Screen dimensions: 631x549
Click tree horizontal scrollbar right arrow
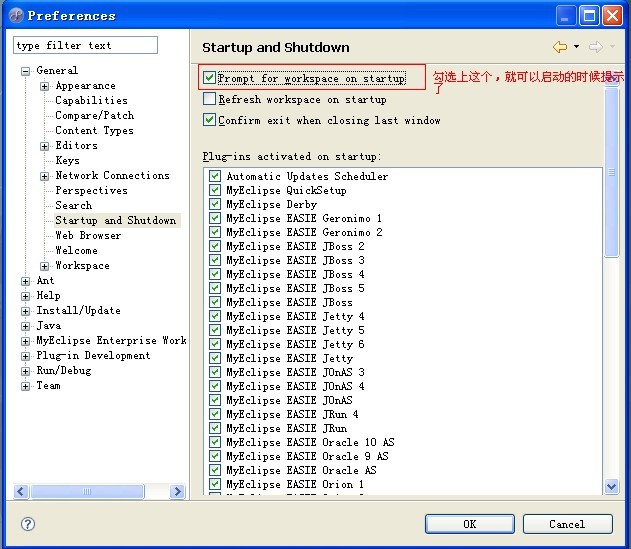click(177, 491)
